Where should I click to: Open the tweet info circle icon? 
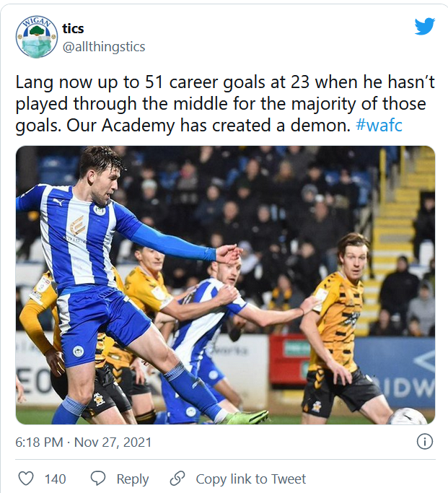[425, 442]
